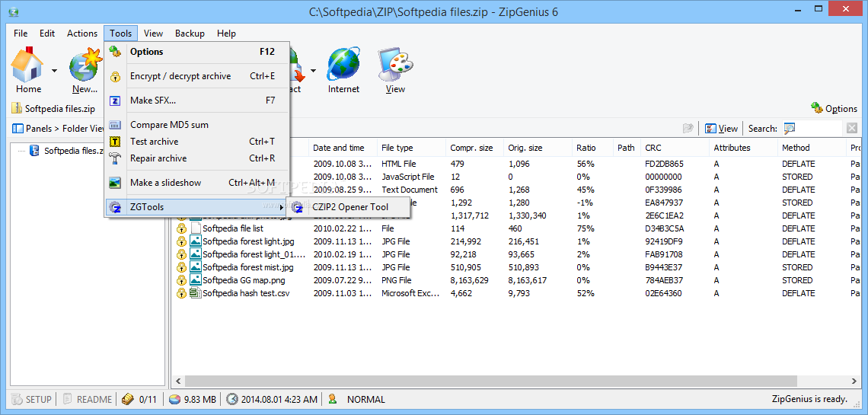Click the README status bar button
The width and height of the screenshot is (868, 415).
(88, 399)
